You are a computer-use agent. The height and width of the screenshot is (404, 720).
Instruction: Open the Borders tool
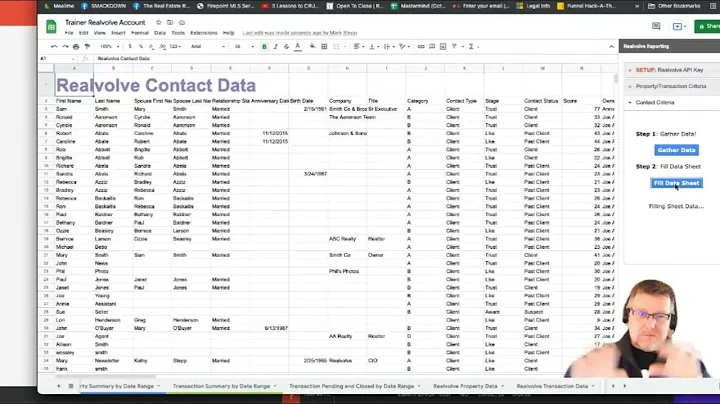pos(324,46)
